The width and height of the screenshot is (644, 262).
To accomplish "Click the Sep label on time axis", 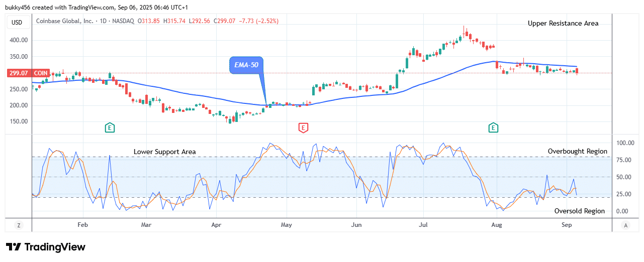I will tap(567, 225).
